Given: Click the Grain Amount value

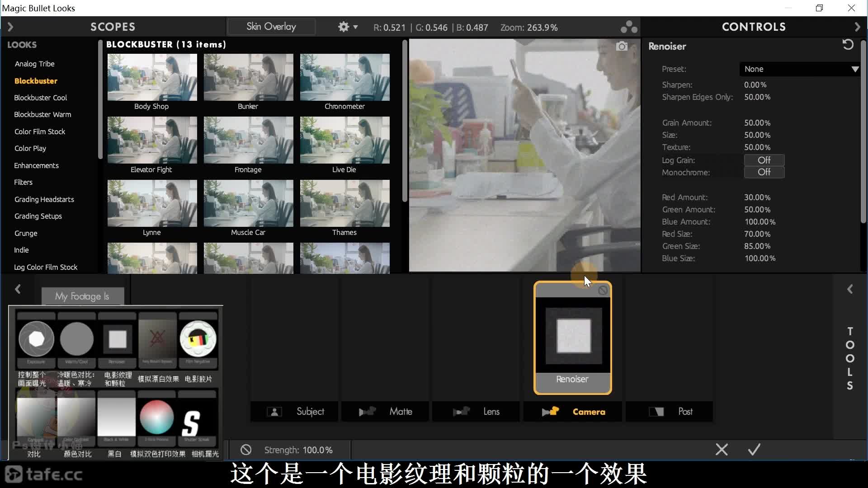Looking at the screenshot, I should click(757, 123).
